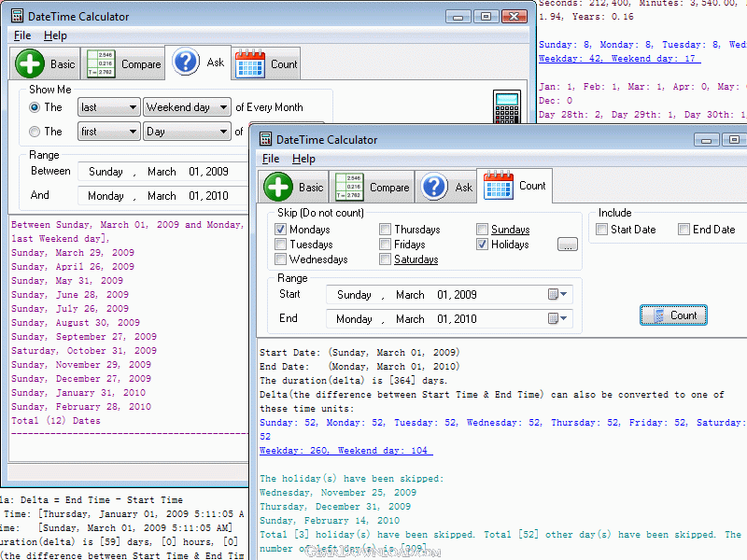This screenshot has height=560, width=747.
Task: Click the skipped holiday 'Thursday, December 31, 2009'
Action: (x=335, y=506)
